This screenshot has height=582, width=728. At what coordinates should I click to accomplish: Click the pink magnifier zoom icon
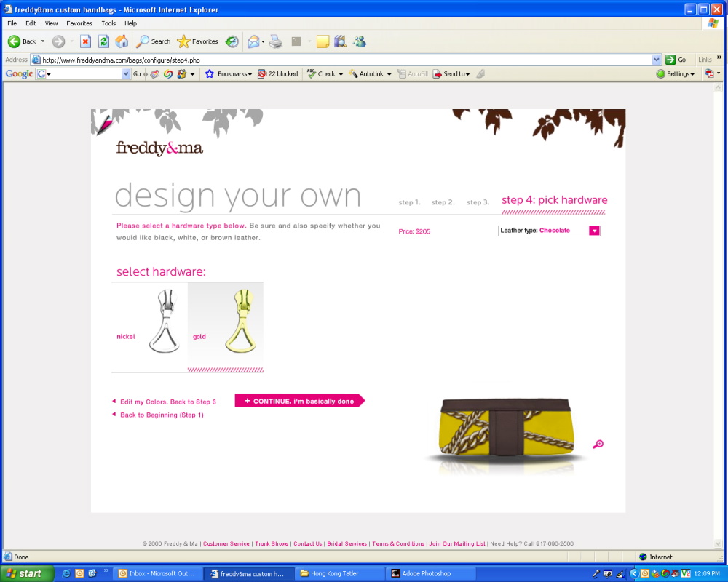click(598, 445)
